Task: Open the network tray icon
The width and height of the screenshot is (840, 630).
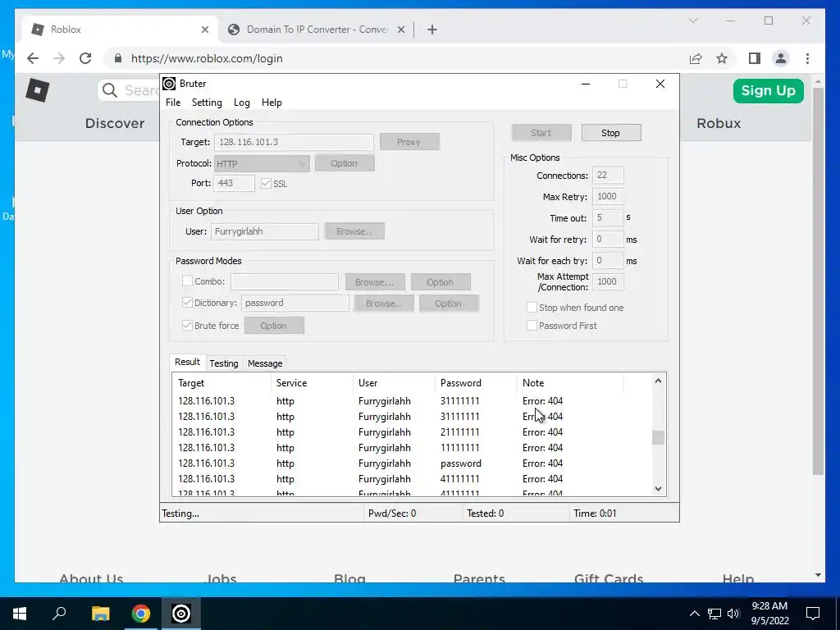Action: (x=714, y=614)
